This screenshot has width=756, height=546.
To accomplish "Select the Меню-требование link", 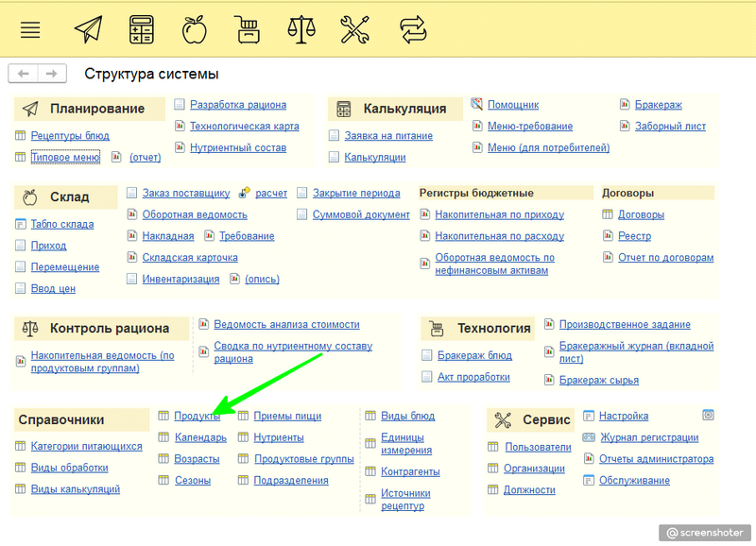I will coord(529,127).
